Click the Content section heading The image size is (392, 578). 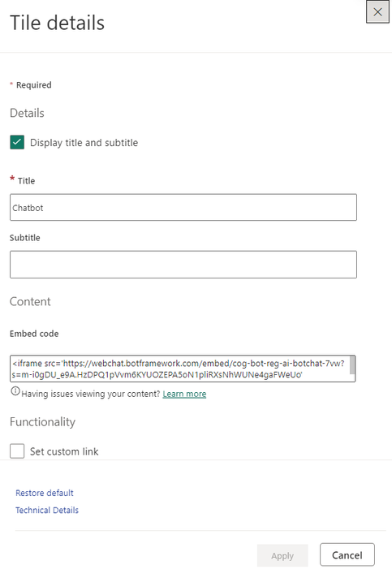click(x=30, y=301)
